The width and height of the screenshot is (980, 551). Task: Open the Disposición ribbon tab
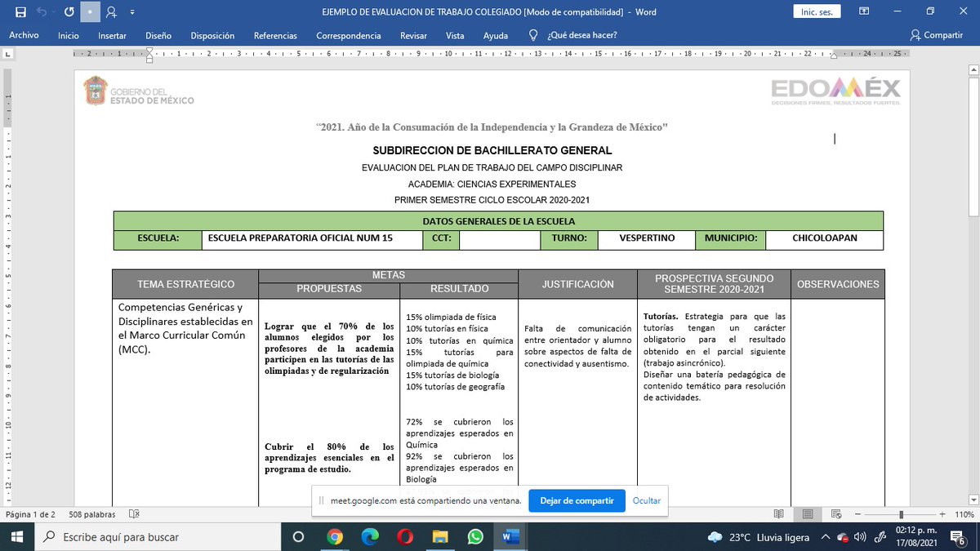[212, 35]
